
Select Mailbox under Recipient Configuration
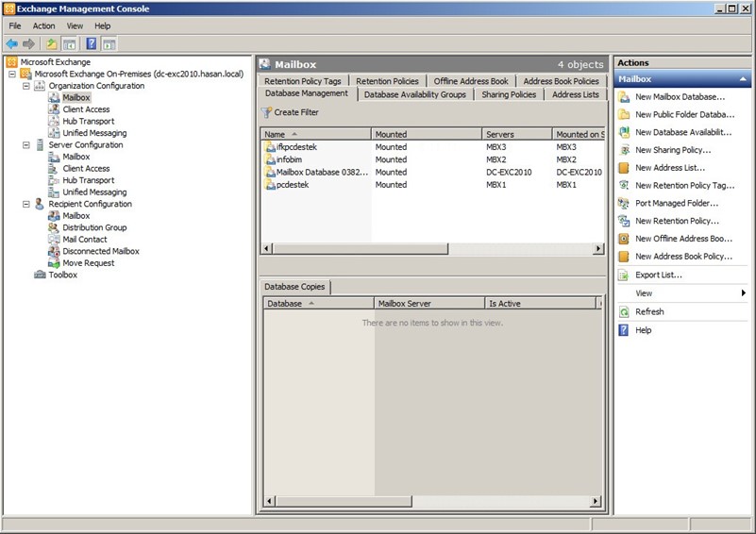pos(76,216)
